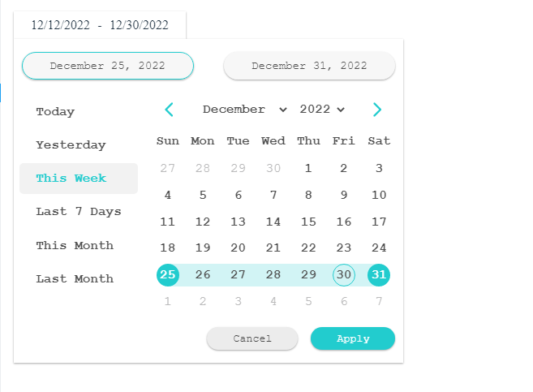Apply the selected date range

coord(353,338)
